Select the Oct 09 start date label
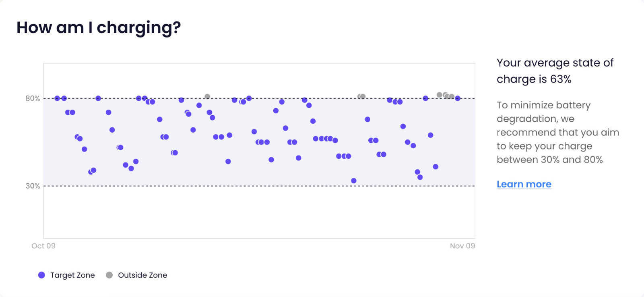Viewport: 644px width, 297px height. point(43,246)
